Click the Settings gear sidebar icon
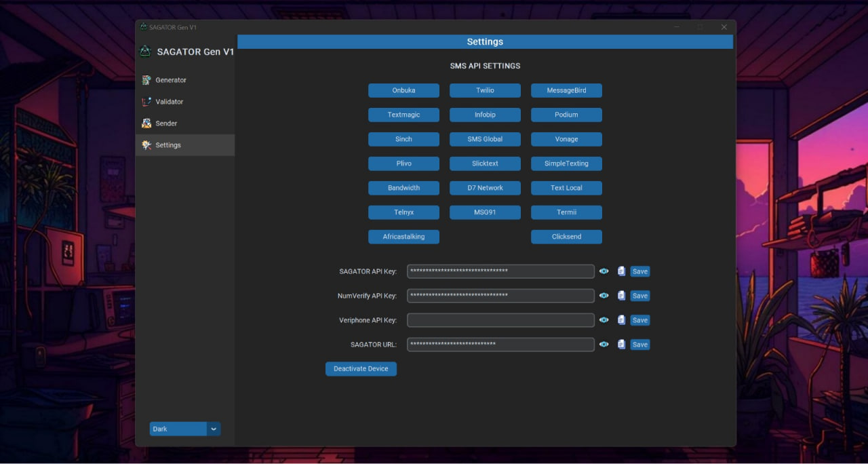The width and height of the screenshot is (868, 464). [x=146, y=145]
